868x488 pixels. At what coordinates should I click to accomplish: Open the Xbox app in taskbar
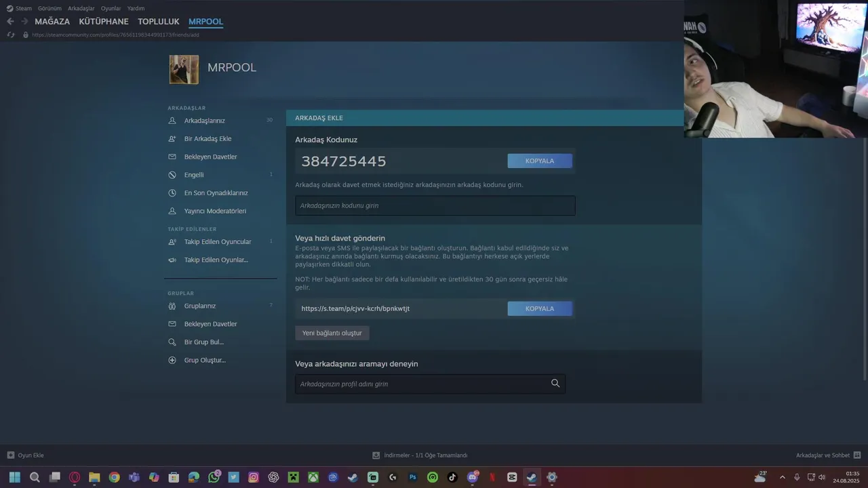click(313, 477)
